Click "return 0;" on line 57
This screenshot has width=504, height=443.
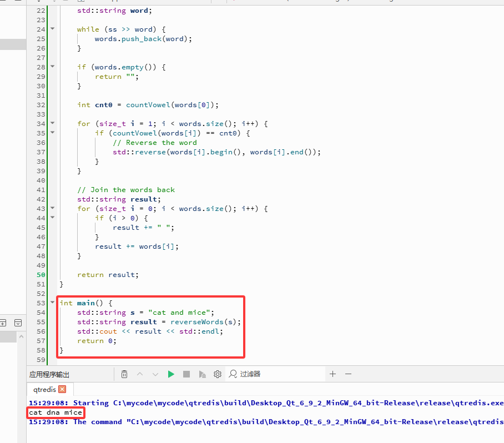coord(97,341)
